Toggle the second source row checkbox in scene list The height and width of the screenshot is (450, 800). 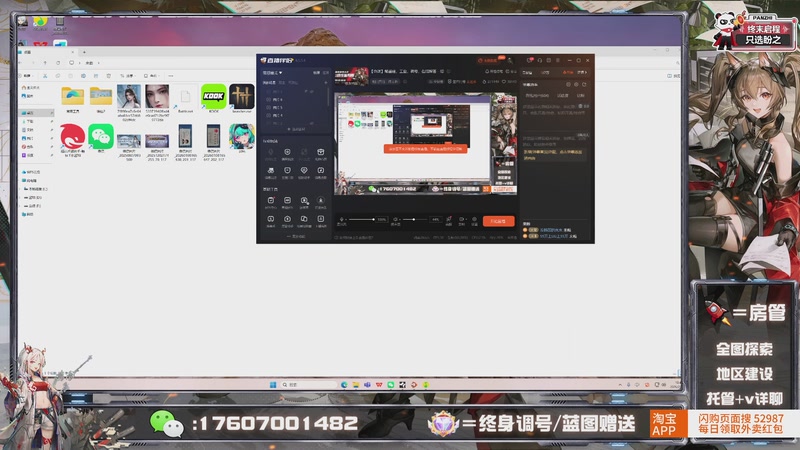(269, 99)
